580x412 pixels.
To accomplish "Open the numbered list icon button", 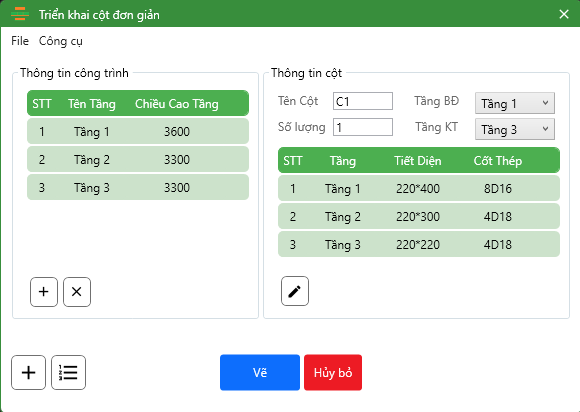I will (68, 372).
